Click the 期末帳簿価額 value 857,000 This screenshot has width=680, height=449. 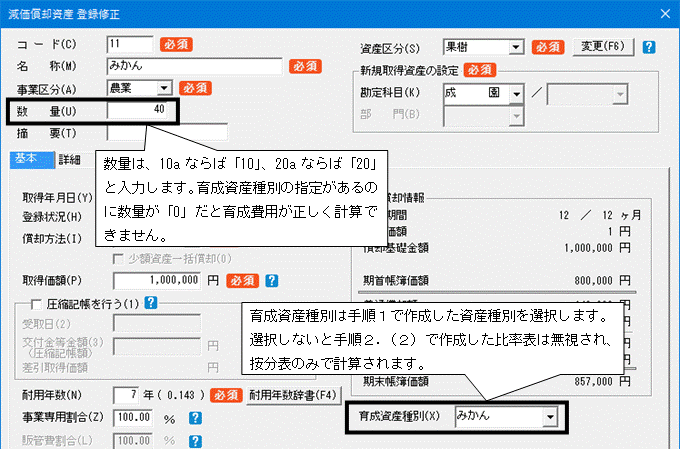593,382
